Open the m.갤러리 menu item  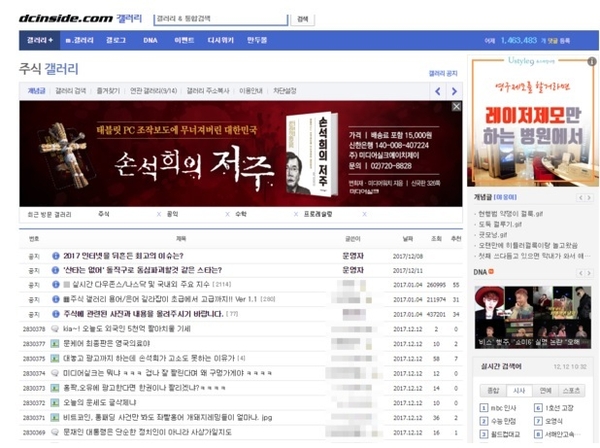79,40
